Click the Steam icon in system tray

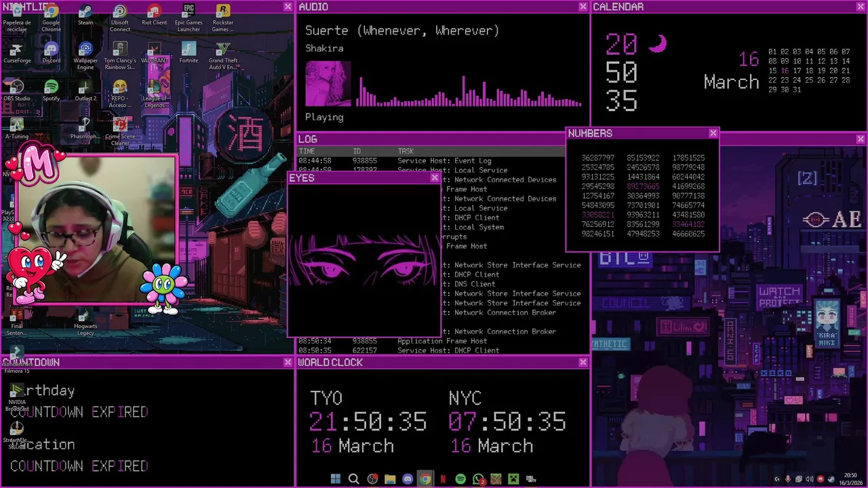pyautogui.click(x=831, y=479)
